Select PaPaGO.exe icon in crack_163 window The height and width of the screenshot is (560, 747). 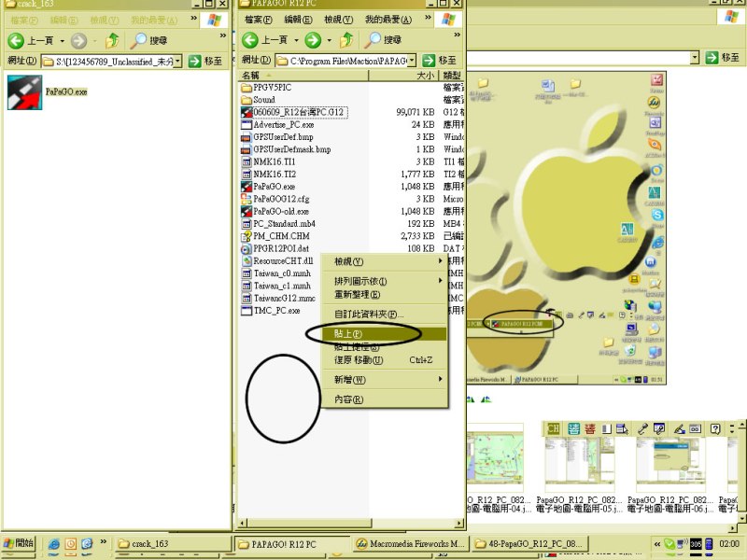25,92
